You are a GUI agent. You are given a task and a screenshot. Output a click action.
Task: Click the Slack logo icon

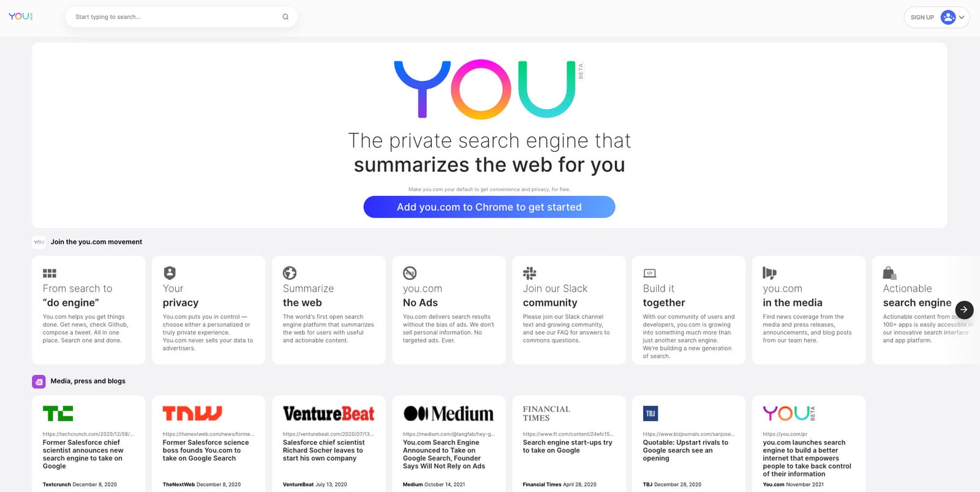[530, 273]
